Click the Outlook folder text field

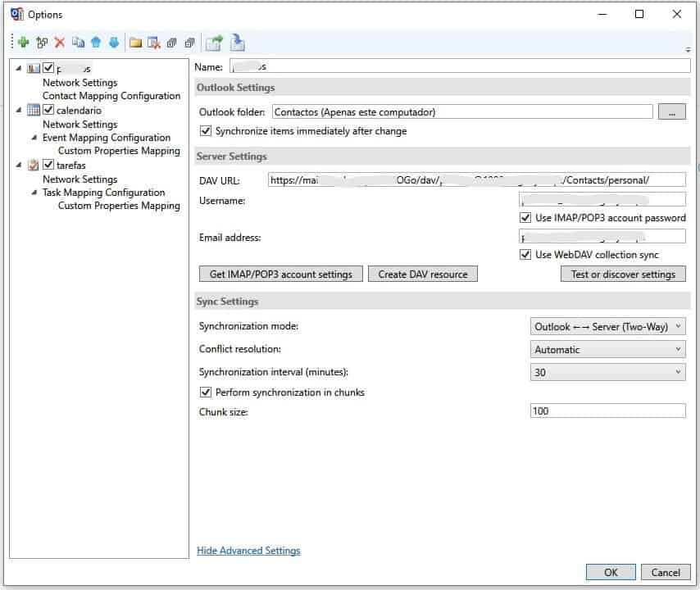click(x=462, y=111)
